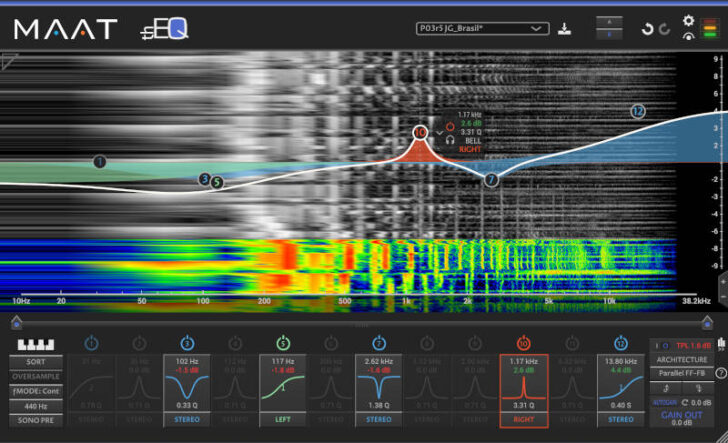
Task: Click the RIGHT channel label in popup
Action: coord(470,149)
